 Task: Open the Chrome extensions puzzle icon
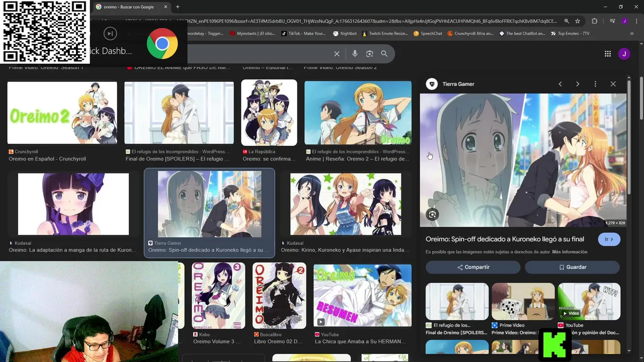point(594,21)
